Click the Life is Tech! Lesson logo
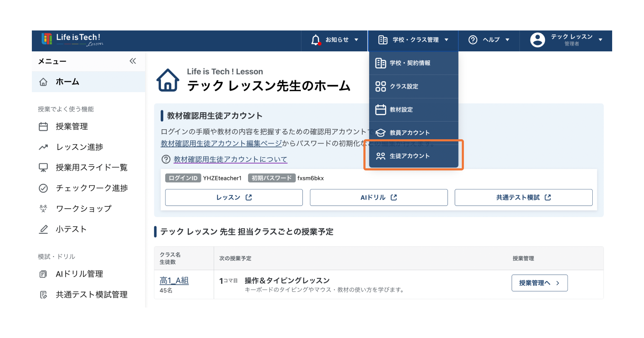 [72, 39]
